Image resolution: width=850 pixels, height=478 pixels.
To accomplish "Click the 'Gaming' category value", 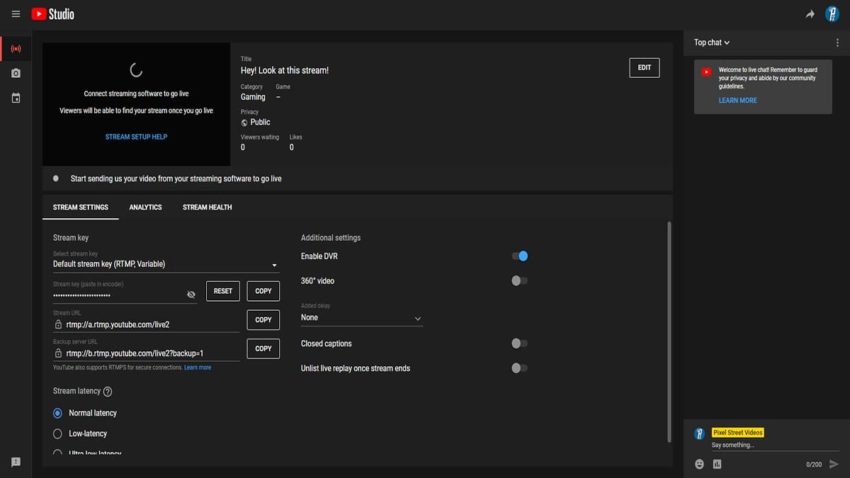I will point(253,97).
